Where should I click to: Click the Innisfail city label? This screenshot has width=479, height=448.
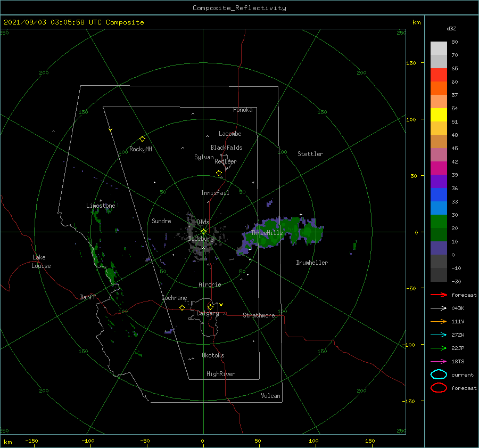point(215,193)
